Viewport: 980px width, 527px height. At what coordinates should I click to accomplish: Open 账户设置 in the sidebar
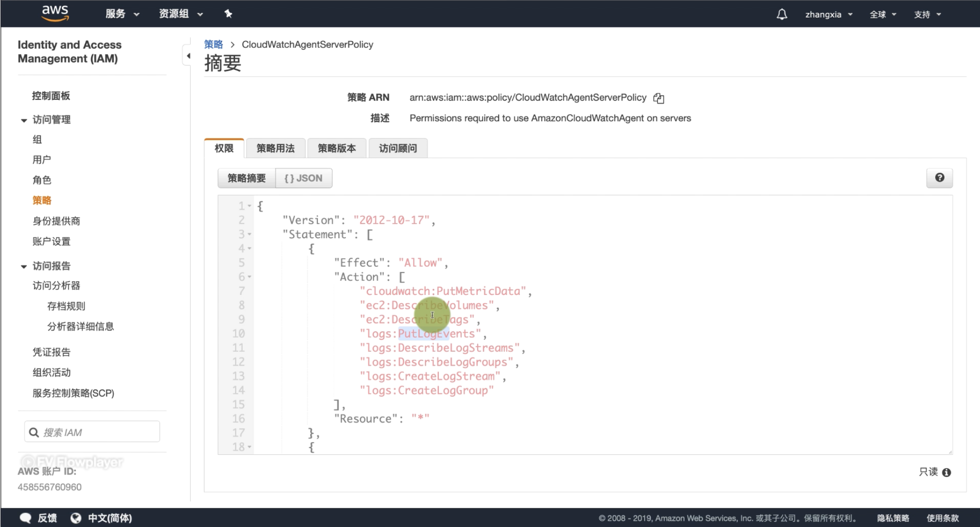(x=51, y=242)
